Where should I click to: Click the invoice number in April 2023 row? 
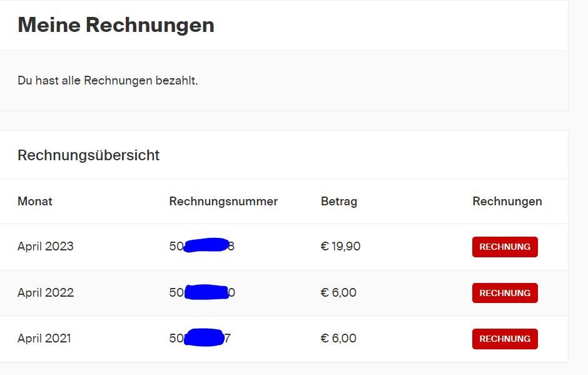202,246
